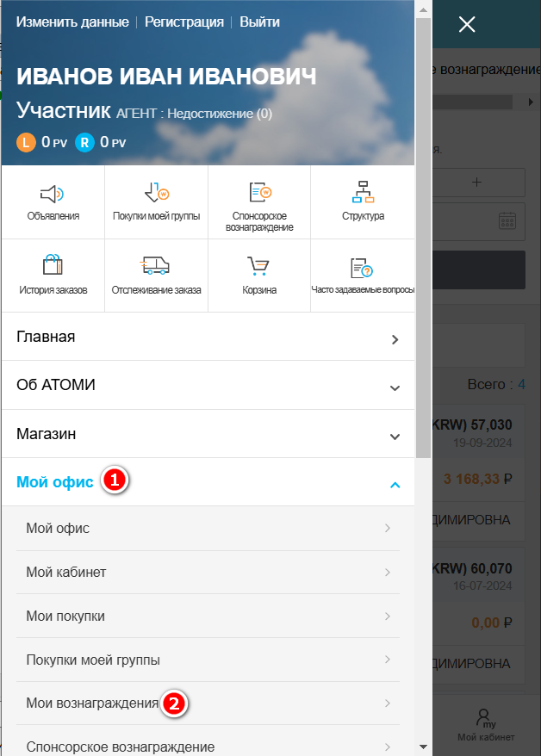The height and width of the screenshot is (756, 541).
Task: Select Мой кабинет submenu item
Action: [207, 573]
